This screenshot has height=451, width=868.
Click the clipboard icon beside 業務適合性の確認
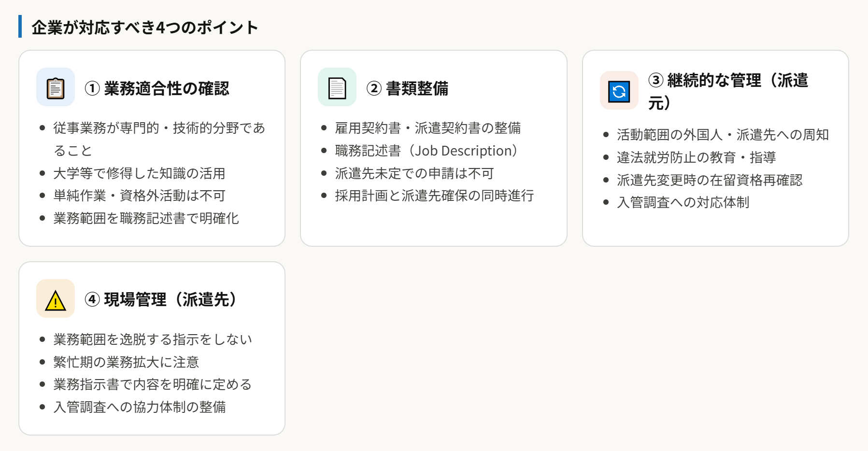point(56,87)
